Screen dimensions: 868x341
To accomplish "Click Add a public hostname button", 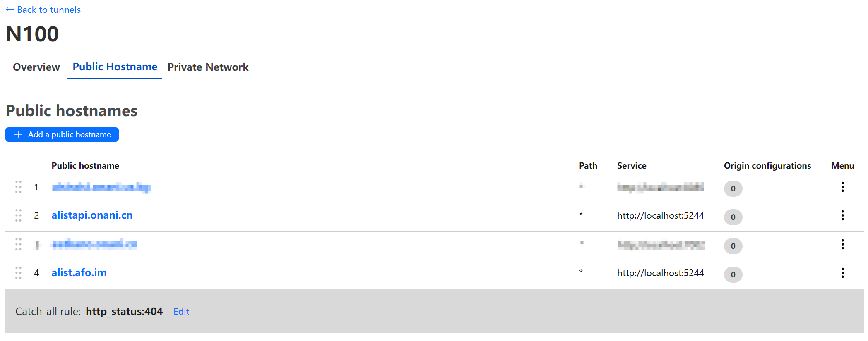I will 62,134.
